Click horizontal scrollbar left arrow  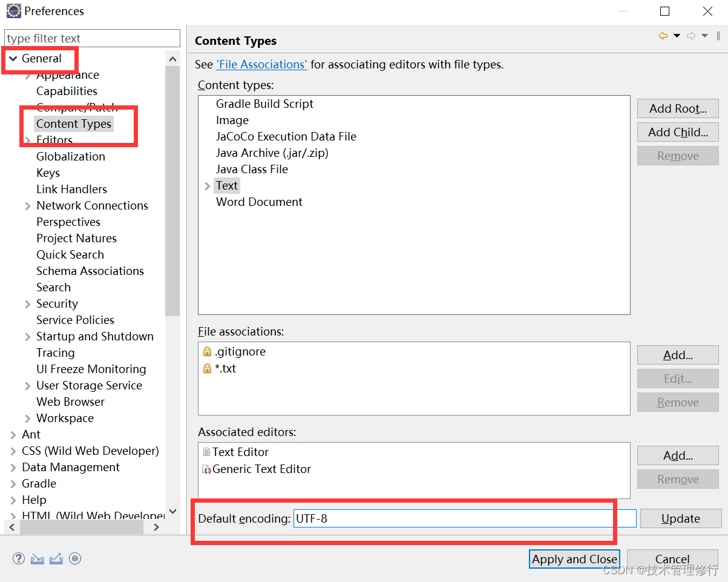12,527
